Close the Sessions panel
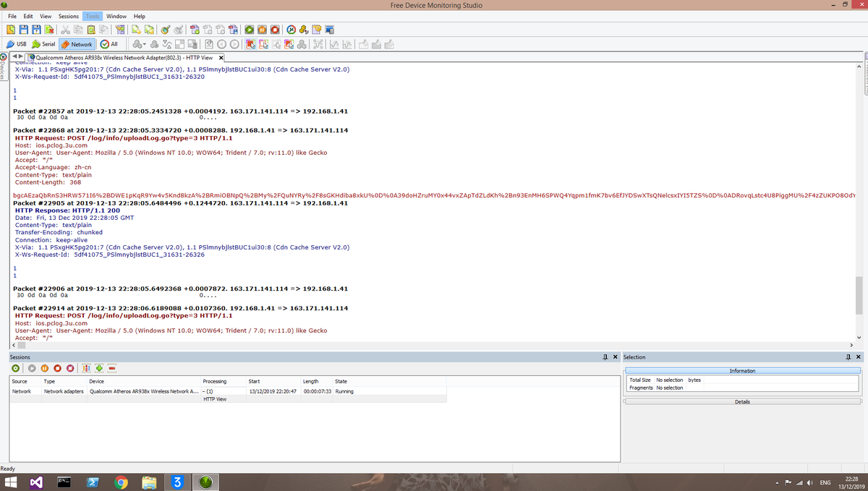The height and width of the screenshot is (491, 868). click(x=615, y=357)
